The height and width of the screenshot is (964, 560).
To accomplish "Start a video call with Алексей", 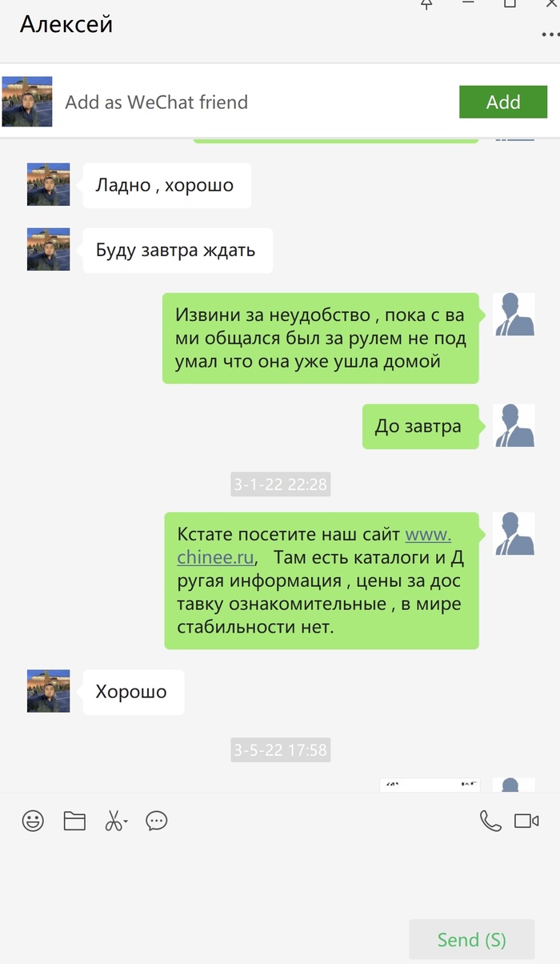I will coord(526,821).
